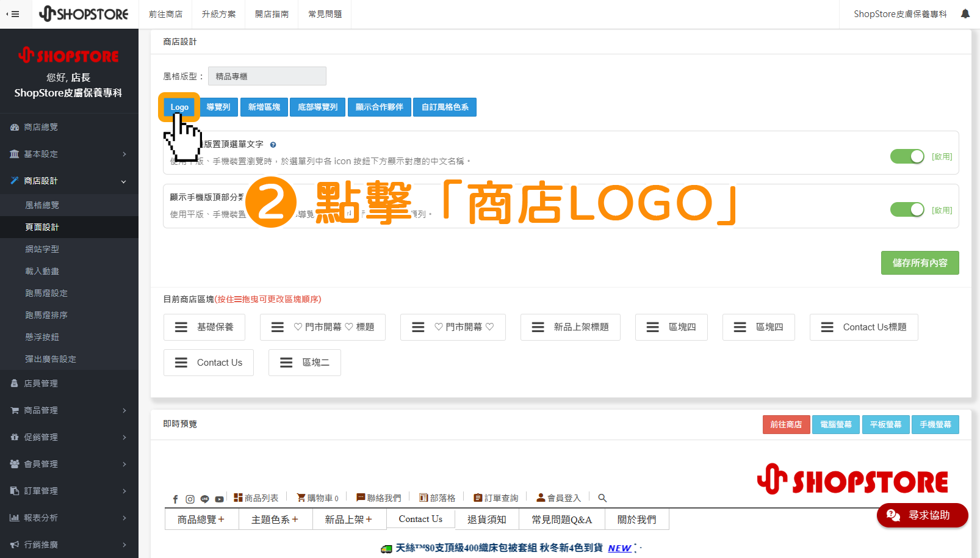
Task: Select the 報表分析 chart icon in sidebar
Action: 15,517
